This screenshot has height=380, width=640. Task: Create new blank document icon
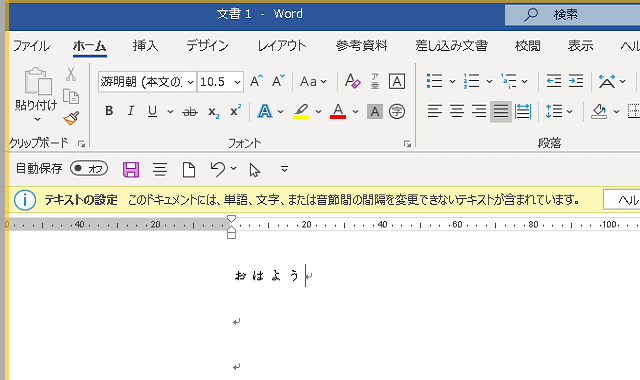[x=189, y=169]
